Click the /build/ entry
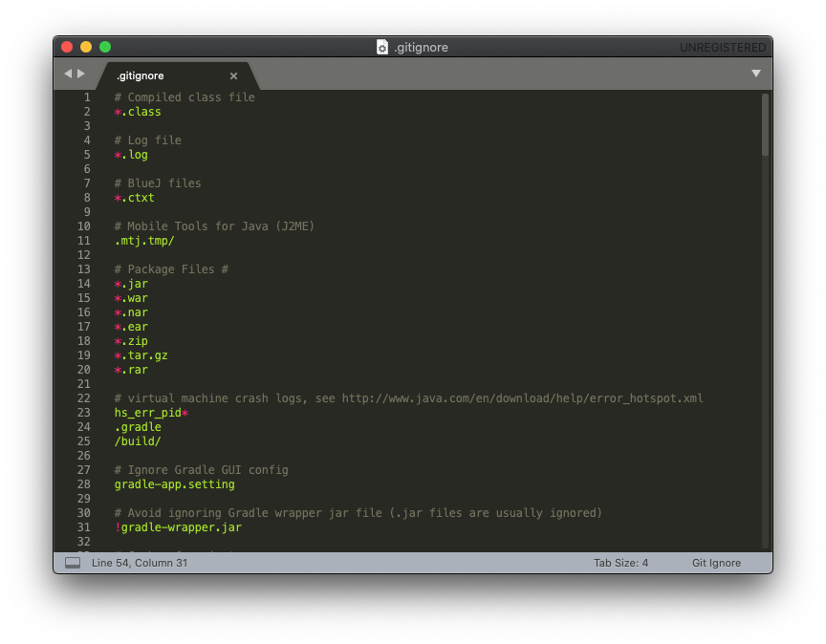This screenshot has height=644, width=826. click(138, 441)
